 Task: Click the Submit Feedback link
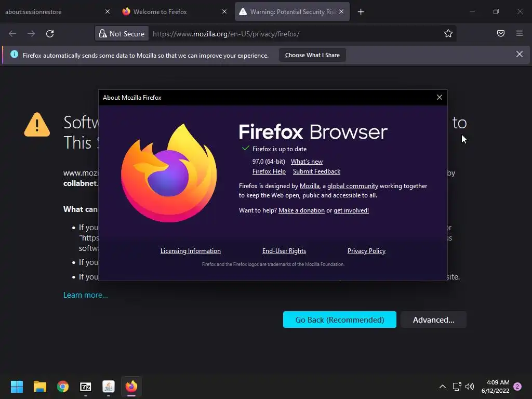click(x=316, y=171)
